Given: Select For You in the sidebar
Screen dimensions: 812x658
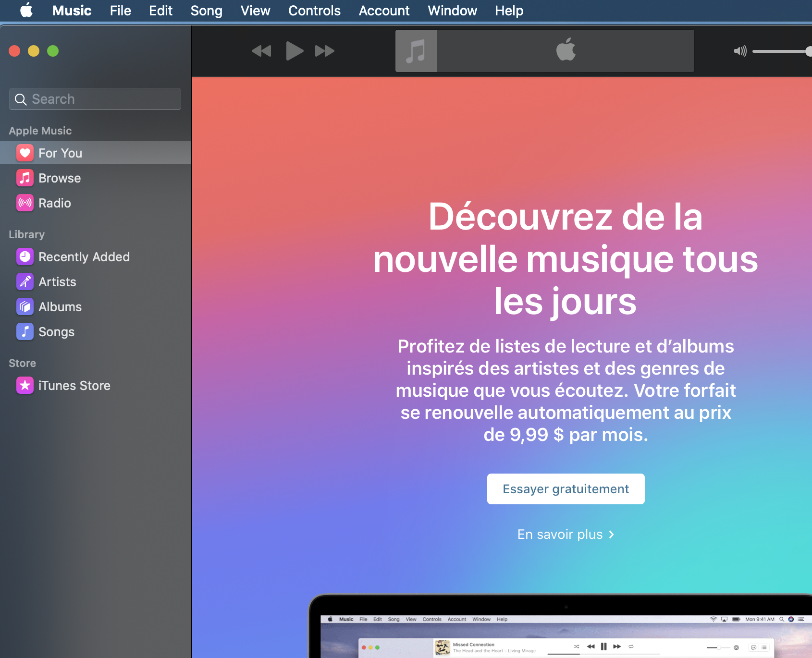Looking at the screenshot, I should (x=96, y=153).
